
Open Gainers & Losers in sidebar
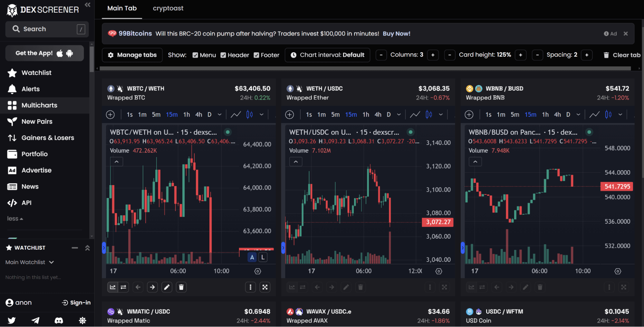coord(48,138)
